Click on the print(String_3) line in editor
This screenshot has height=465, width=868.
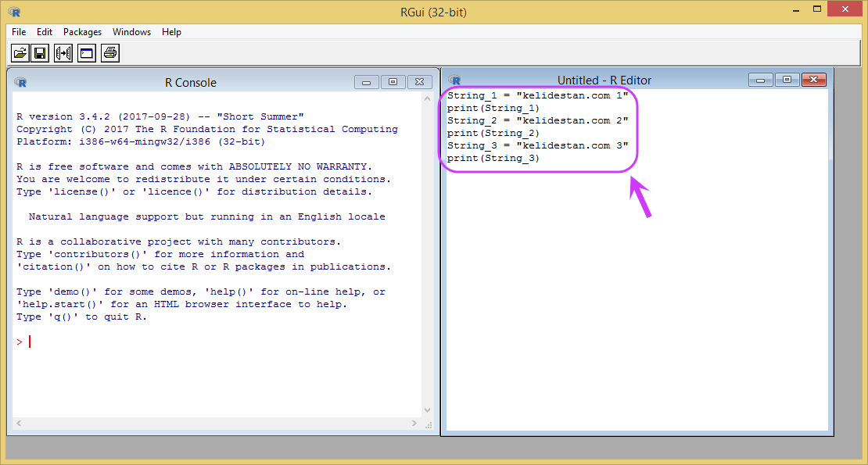tap(493, 158)
